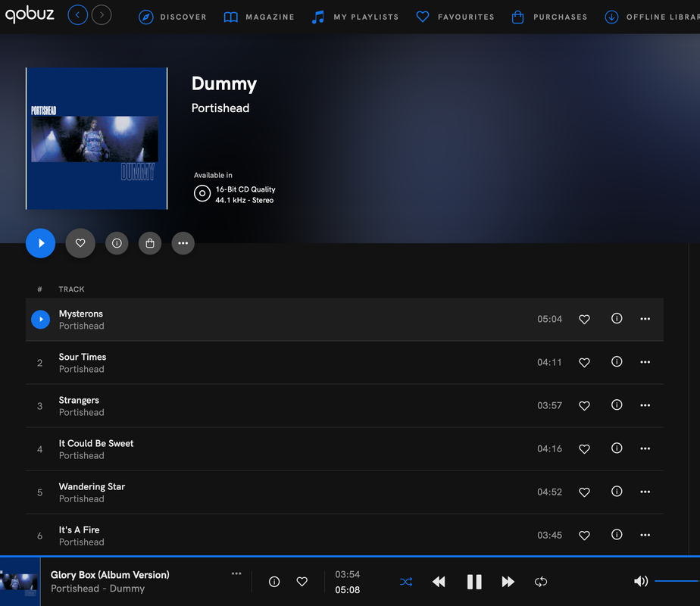Image resolution: width=700 pixels, height=606 pixels.
Task: Skip to next track in player bar
Action: [x=508, y=582]
